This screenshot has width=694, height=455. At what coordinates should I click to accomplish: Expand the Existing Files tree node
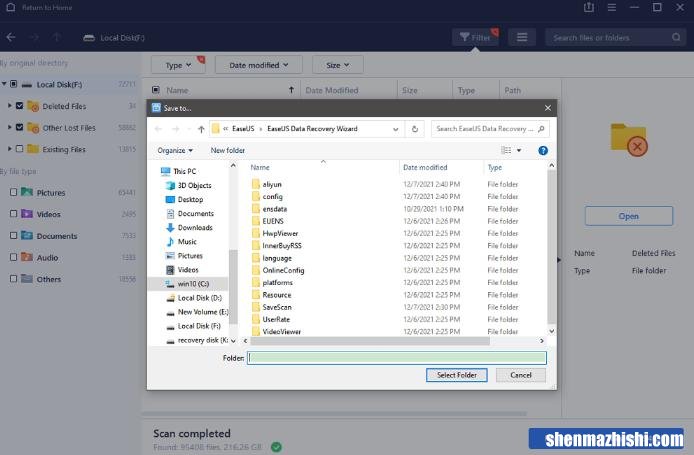[x=10, y=149]
